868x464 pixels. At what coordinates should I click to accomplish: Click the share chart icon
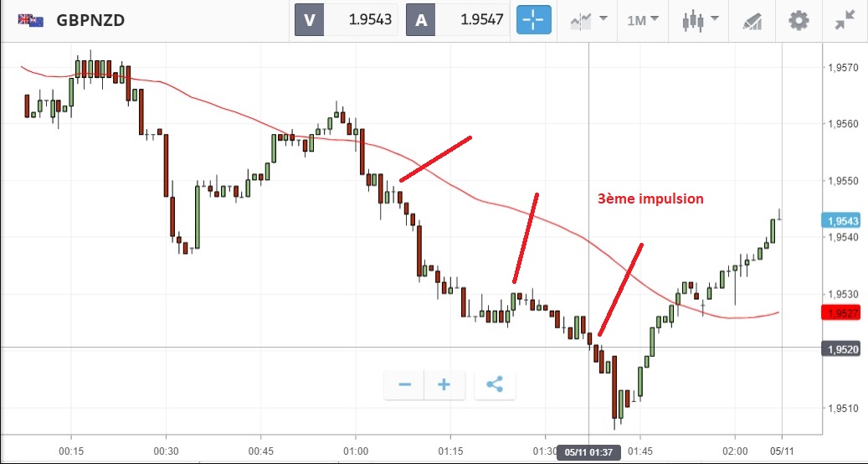[495, 384]
